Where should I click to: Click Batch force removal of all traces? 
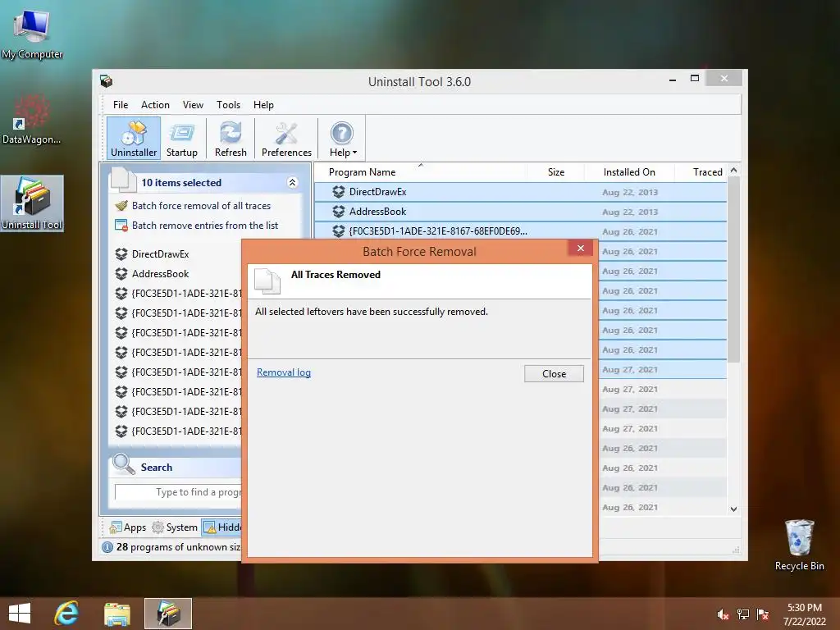click(x=202, y=206)
